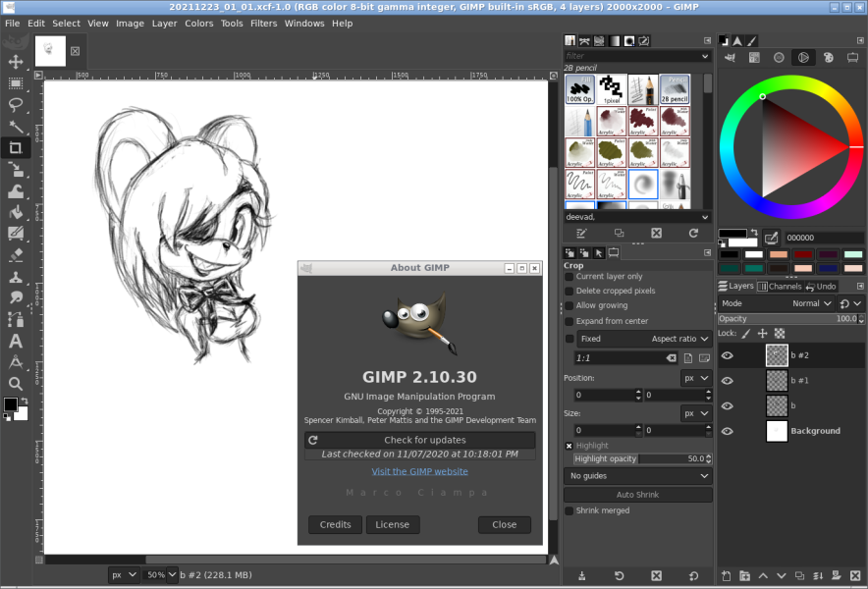Image resolution: width=868 pixels, height=589 pixels.
Task: Create a new layer icon
Action: pyautogui.click(x=727, y=575)
